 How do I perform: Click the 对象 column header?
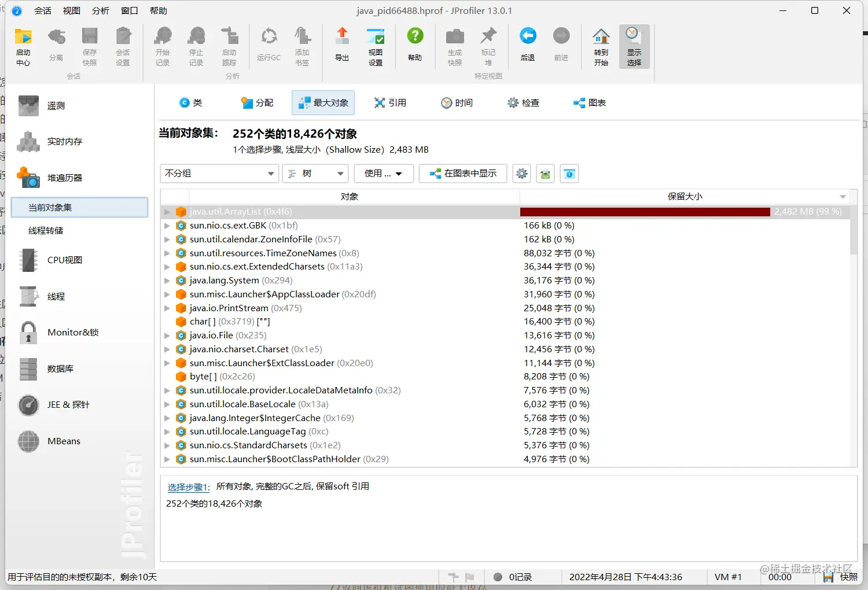click(x=349, y=197)
